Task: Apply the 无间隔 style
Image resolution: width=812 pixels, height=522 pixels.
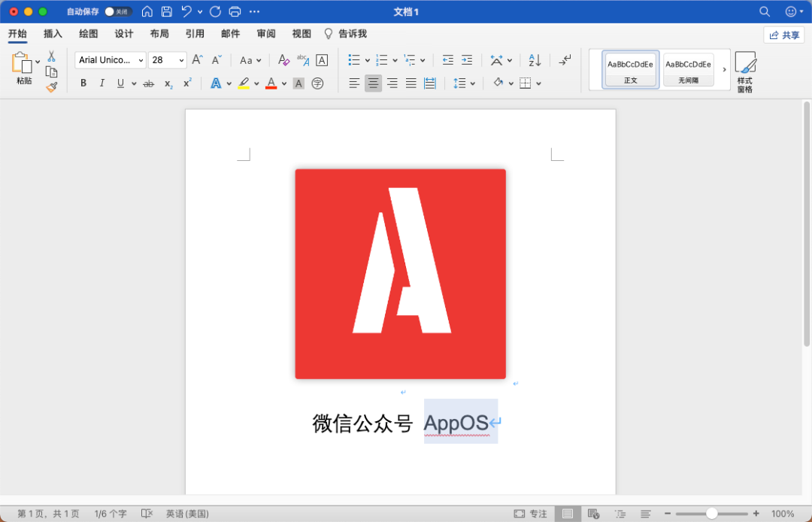Action: (x=688, y=69)
